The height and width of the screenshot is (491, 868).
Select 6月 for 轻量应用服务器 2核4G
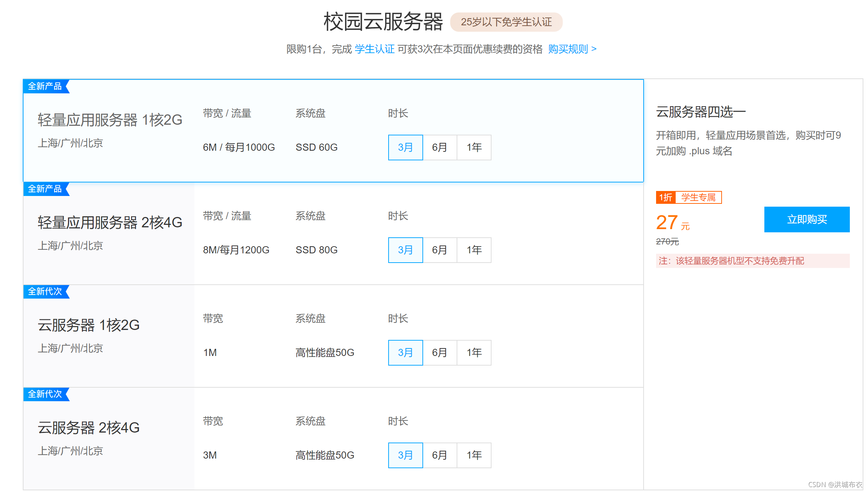coord(440,250)
